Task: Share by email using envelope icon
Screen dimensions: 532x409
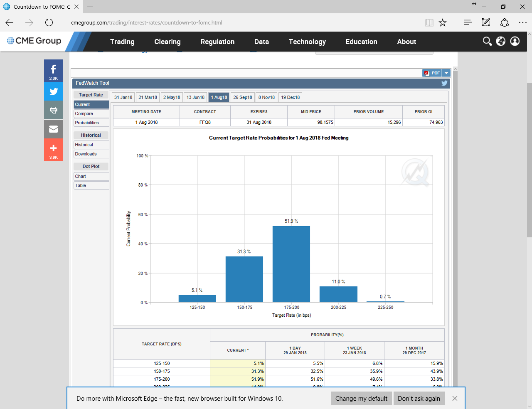Action: [x=53, y=129]
